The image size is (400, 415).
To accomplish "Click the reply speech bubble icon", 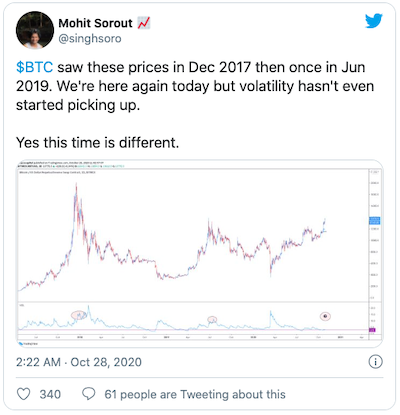I will (x=89, y=394).
